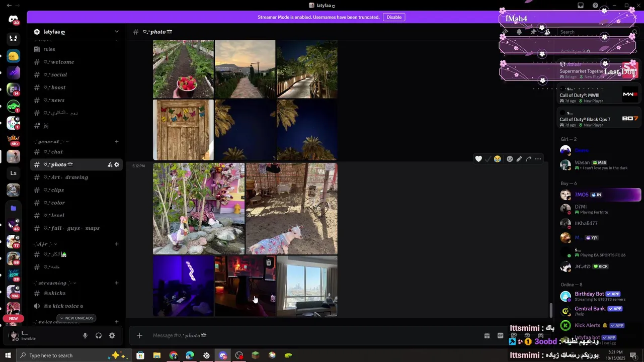Open the gift icon in message bar
Image resolution: width=644 pixels, height=362 pixels.
[x=487, y=335]
